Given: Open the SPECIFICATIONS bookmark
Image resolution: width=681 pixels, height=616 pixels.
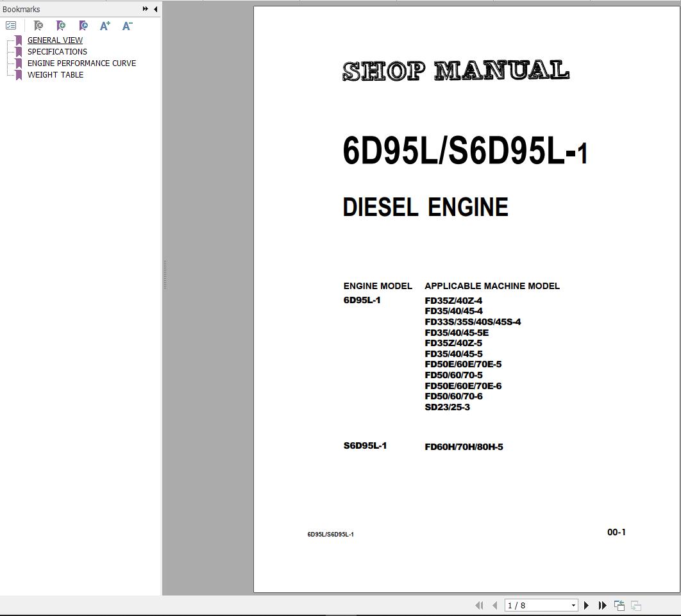Looking at the screenshot, I should click(x=57, y=52).
